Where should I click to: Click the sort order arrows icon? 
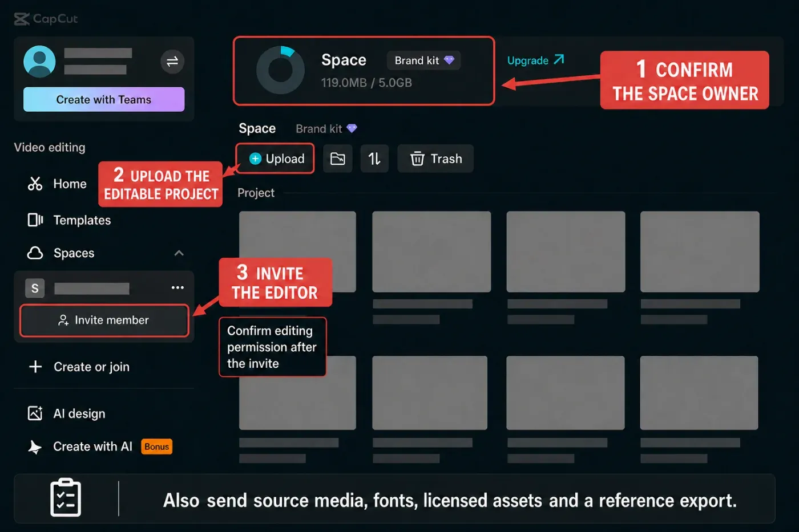374,159
